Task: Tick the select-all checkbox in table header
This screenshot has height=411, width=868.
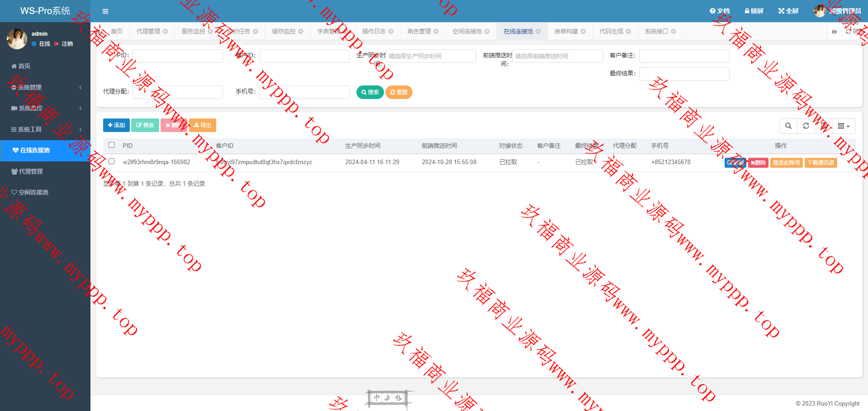Action: coord(112,145)
